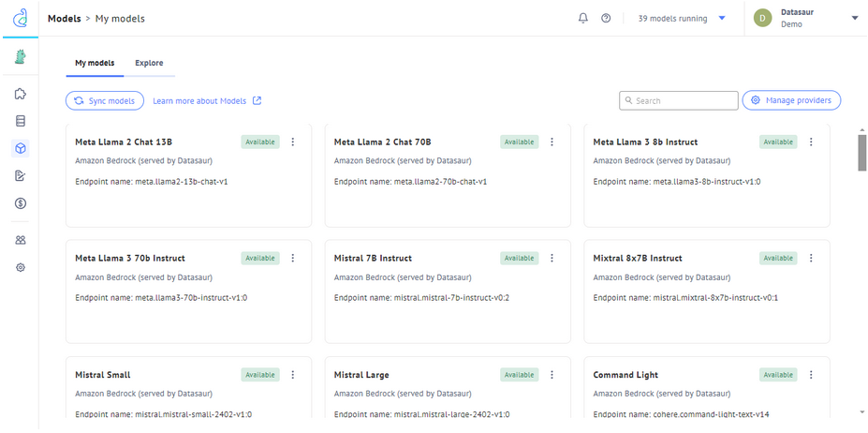
Task: Click the notification bell icon
Action: click(x=583, y=19)
